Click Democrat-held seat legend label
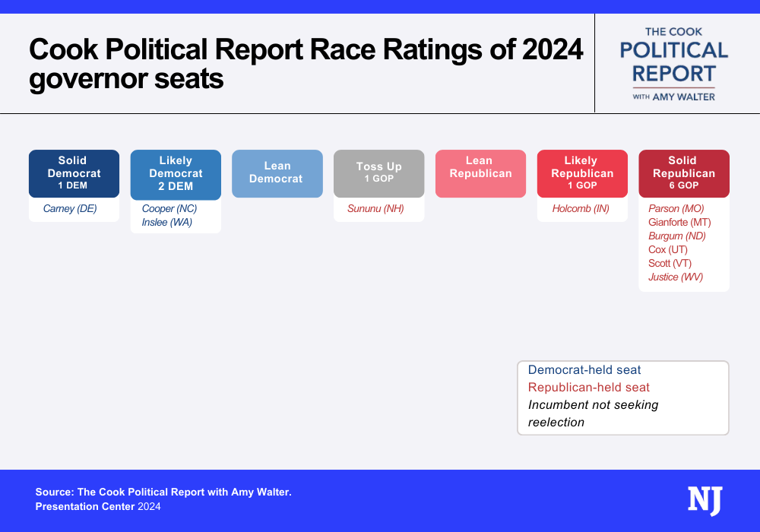The height and width of the screenshot is (532, 760). coord(584,370)
